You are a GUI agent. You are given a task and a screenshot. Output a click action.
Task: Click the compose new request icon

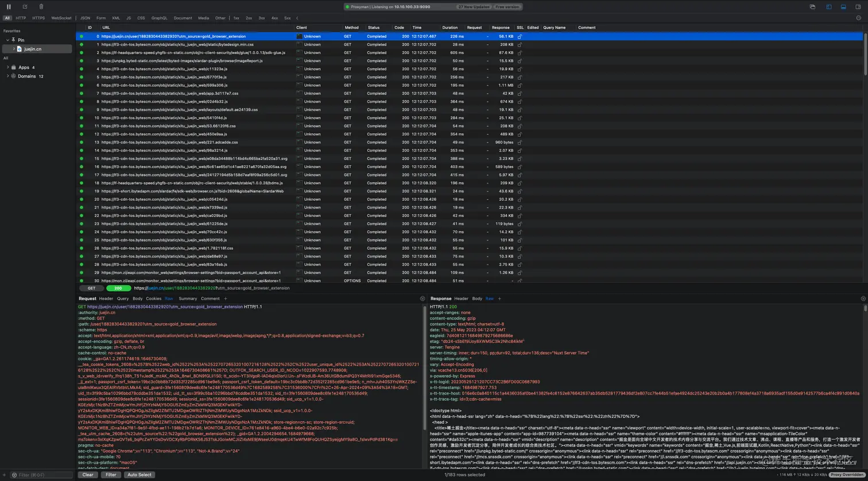[25, 7]
